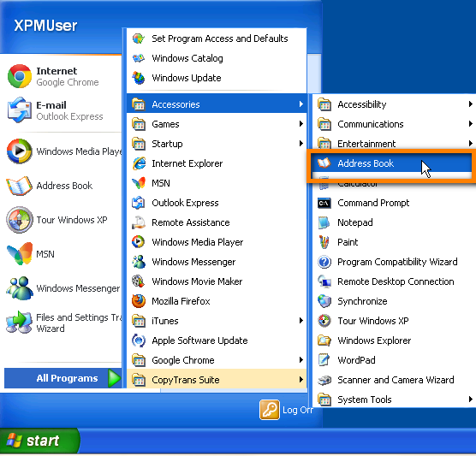Open Windows Catalog
Viewport: 476px width, 456px height.
click(217, 58)
